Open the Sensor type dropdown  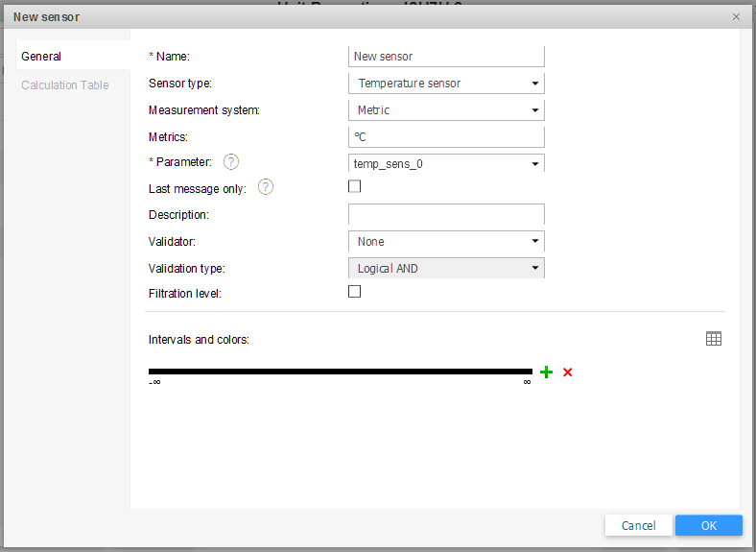(x=446, y=84)
